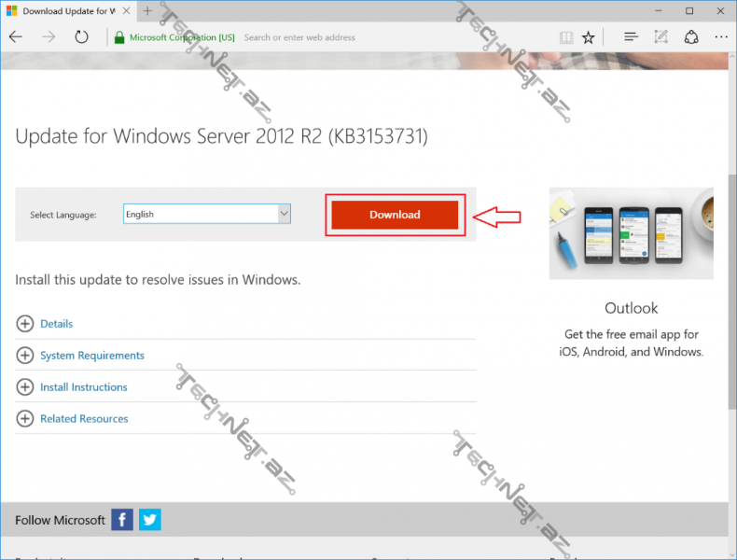The height and width of the screenshot is (560, 737).
Task: Refresh the current page
Action: click(82, 37)
